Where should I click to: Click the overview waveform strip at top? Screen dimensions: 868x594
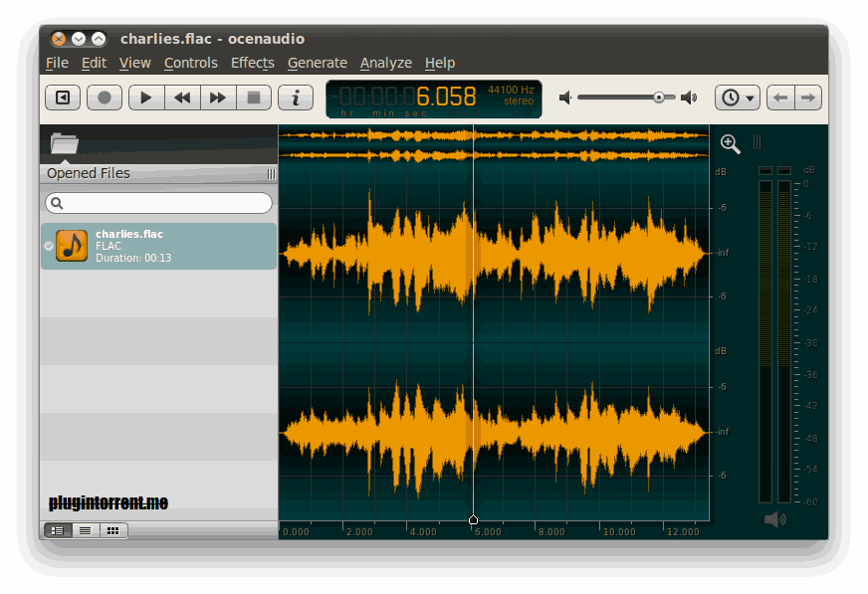coord(494,145)
